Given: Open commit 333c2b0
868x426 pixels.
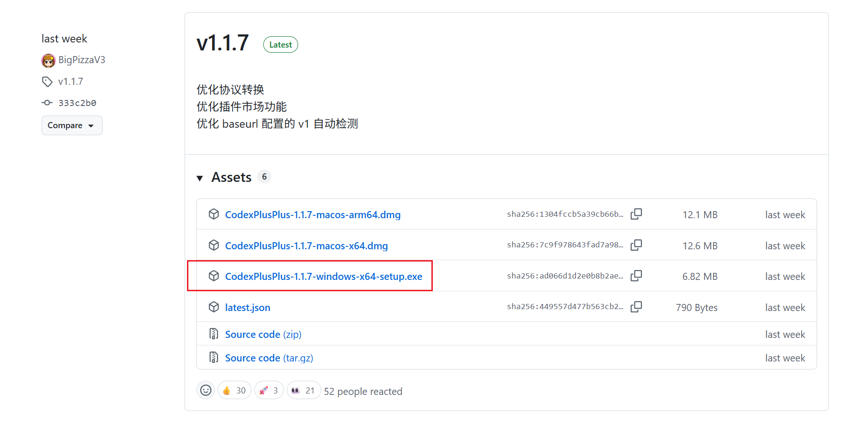Looking at the screenshot, I should click(77, 103).
